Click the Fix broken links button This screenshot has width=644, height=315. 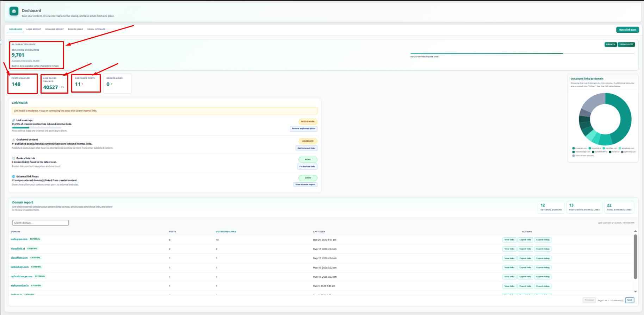pos(308,166)
